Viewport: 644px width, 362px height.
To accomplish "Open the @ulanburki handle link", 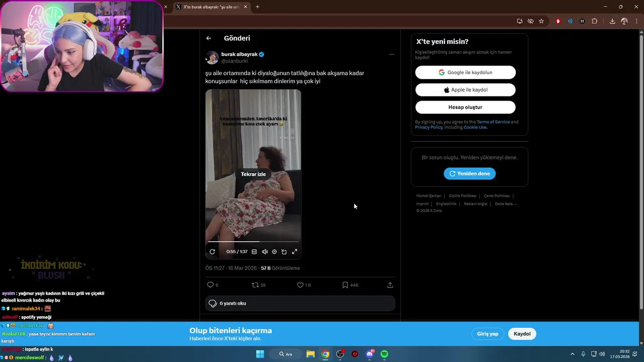I will (234, 61).
